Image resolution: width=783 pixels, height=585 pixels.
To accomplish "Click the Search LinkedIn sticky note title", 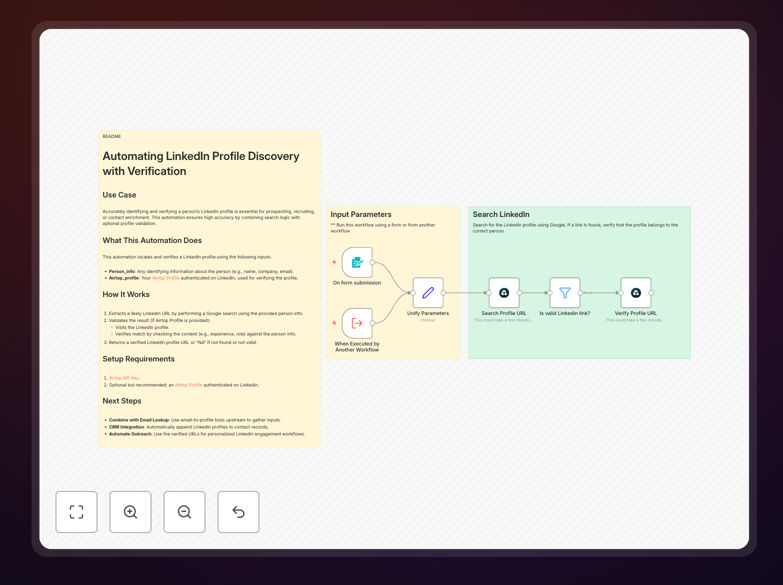I will (501, 214).
